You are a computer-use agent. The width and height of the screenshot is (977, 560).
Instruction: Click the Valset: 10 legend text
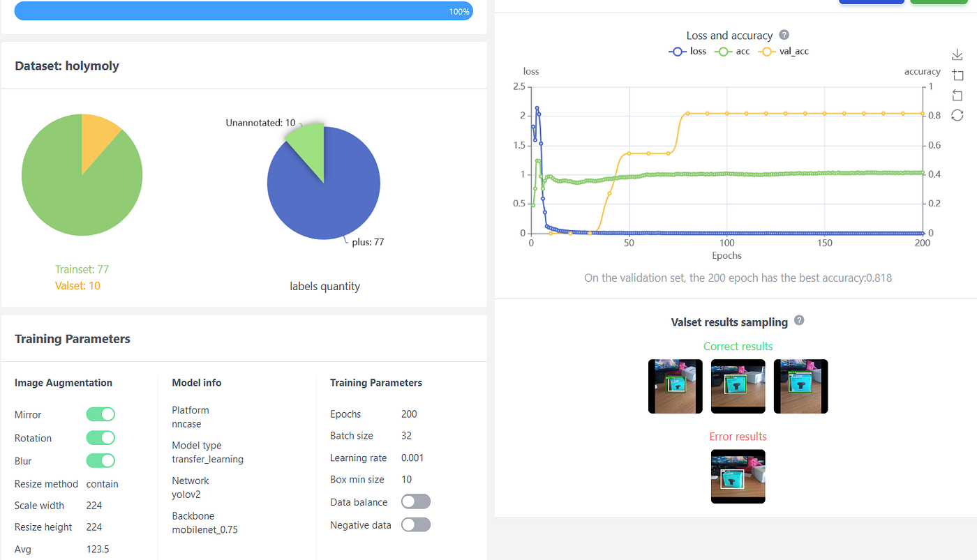(x=77, y=285)
